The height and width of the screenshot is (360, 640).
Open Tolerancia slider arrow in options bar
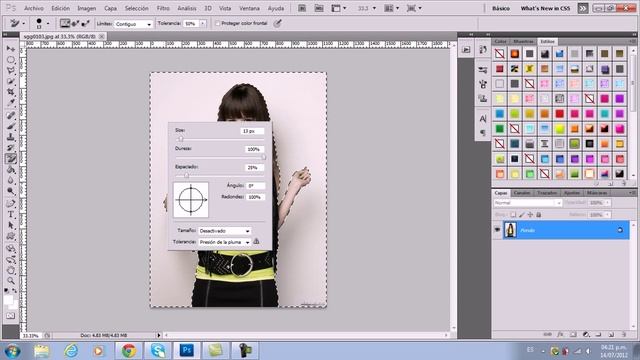203,24
